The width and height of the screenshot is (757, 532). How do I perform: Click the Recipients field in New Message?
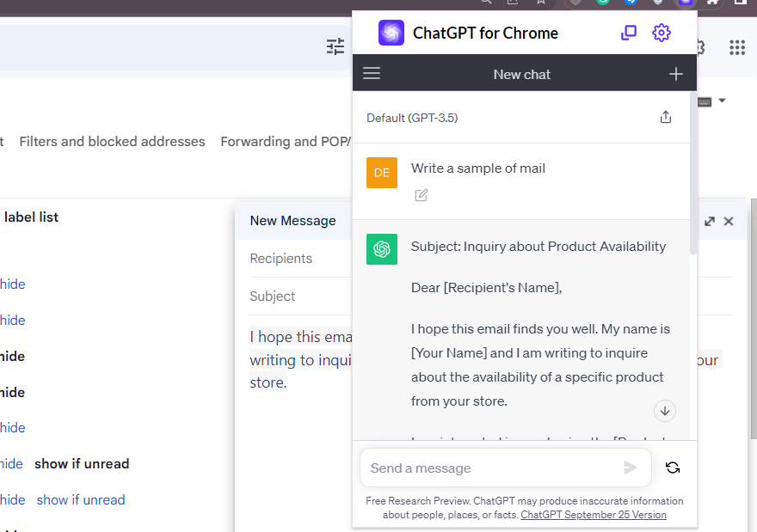tap(301, 259)
